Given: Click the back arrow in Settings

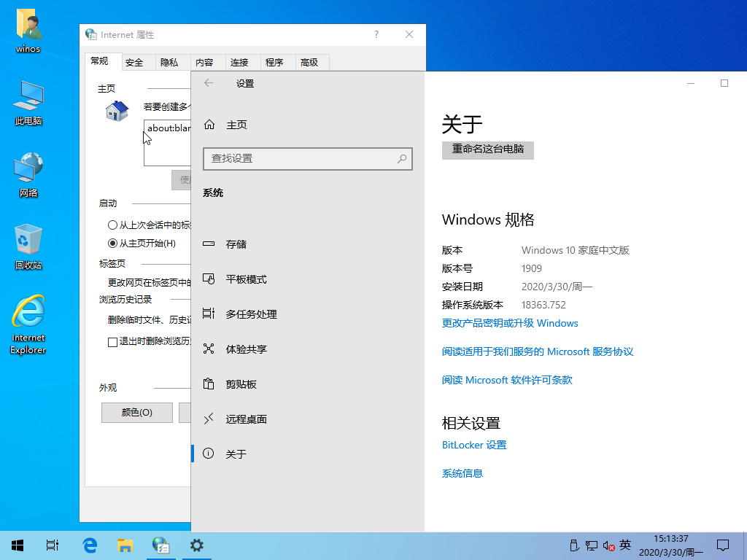Looking at the screenshot, I should (x=209, y=83).
